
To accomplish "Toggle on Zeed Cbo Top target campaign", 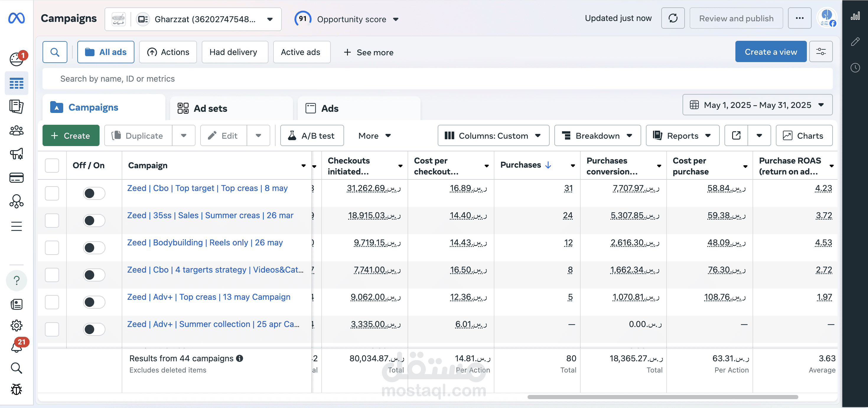I will [94, 193].
